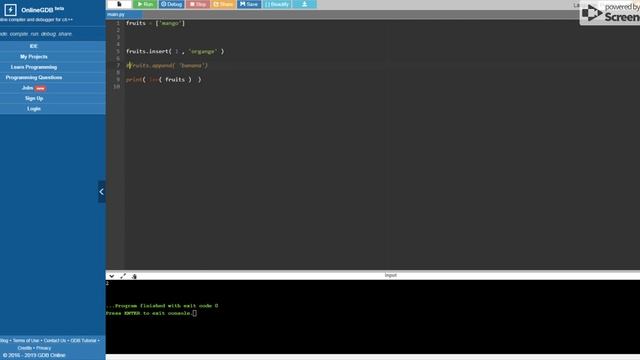The width and height of the screenshot is (640, 360).
Task: Click the OnlineGDB lightning logo
Action: click(x=10, y=9)
